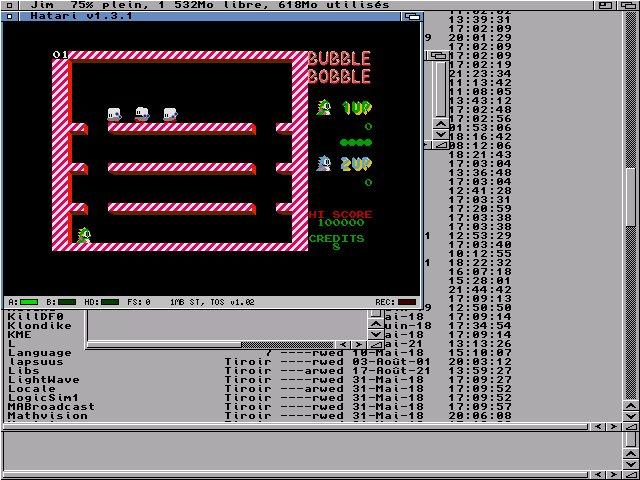640x480 pixels.
Task: Click up arrow of small window right of Hatari
Action: [440, 124]
